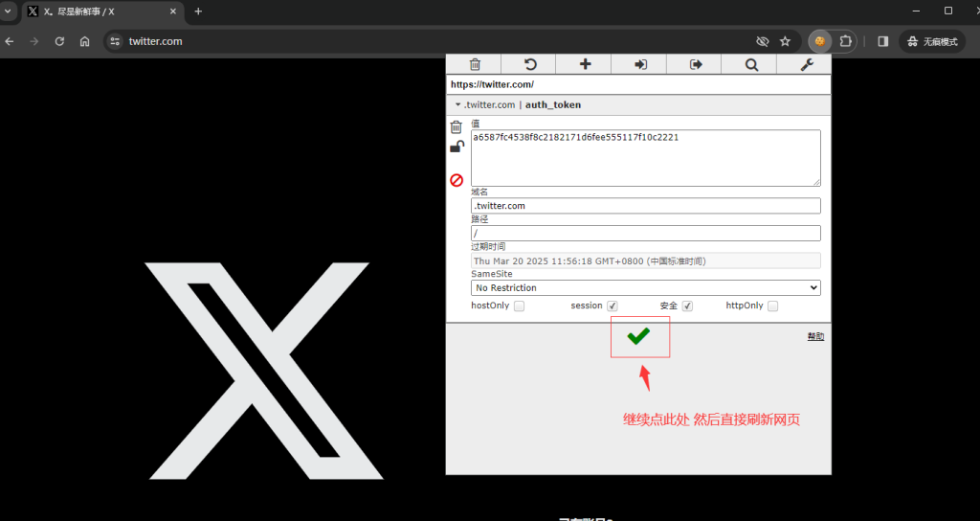This screenshot has height=521, width=980.
Task: Toggle the 安全 secure checkbox
Action: (687, 306)
